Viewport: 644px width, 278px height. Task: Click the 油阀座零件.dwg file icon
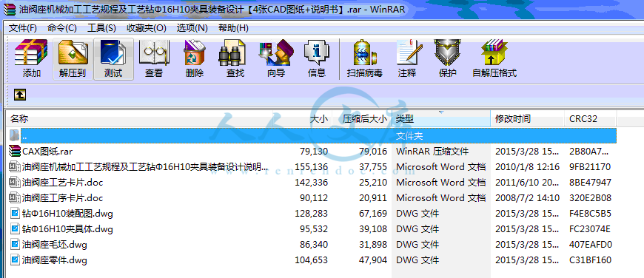coord(15,260)
